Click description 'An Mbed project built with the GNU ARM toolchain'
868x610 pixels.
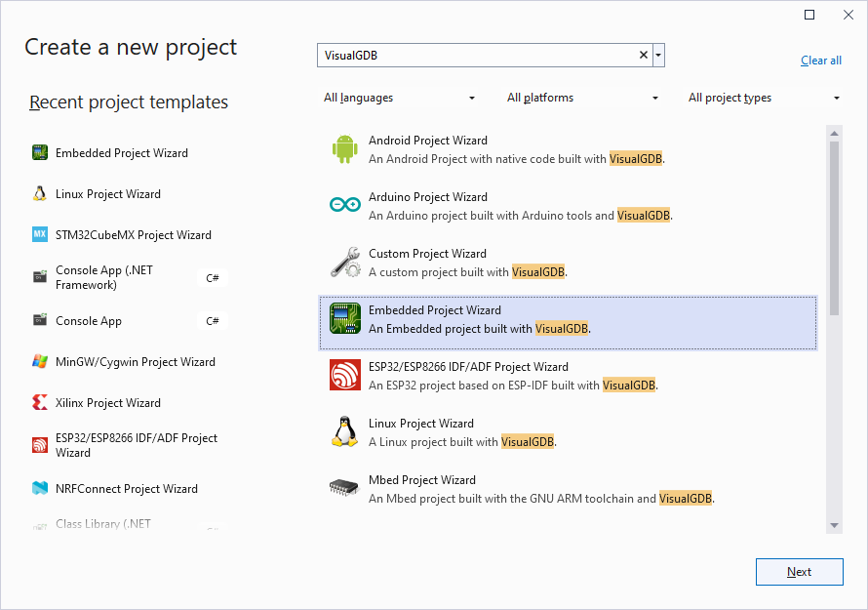(x=542, y=498)
